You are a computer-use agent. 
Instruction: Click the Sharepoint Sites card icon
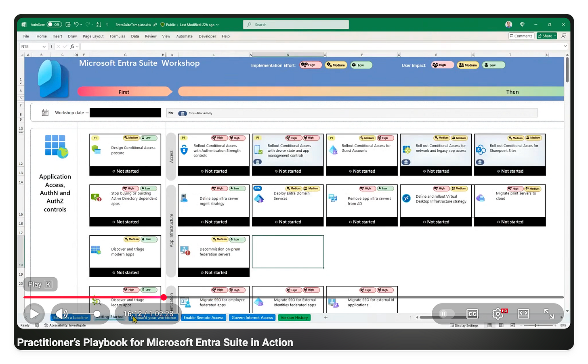point(481,150)
